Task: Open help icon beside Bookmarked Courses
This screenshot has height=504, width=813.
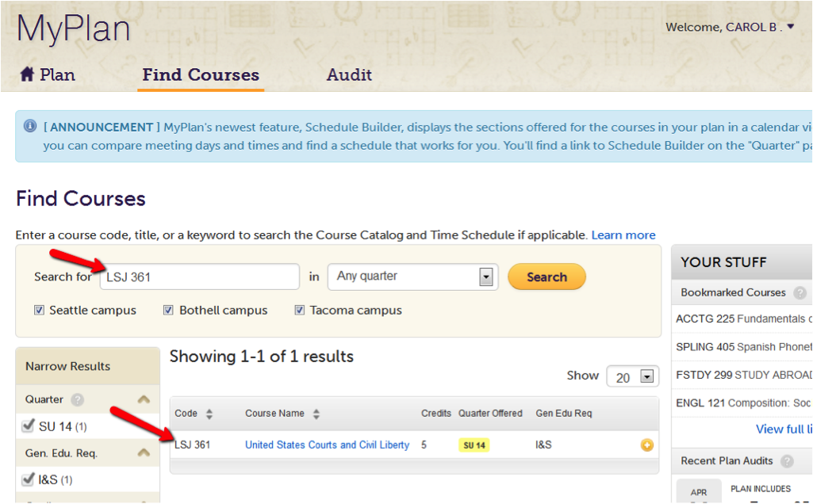Action: (x=800, y=292)
